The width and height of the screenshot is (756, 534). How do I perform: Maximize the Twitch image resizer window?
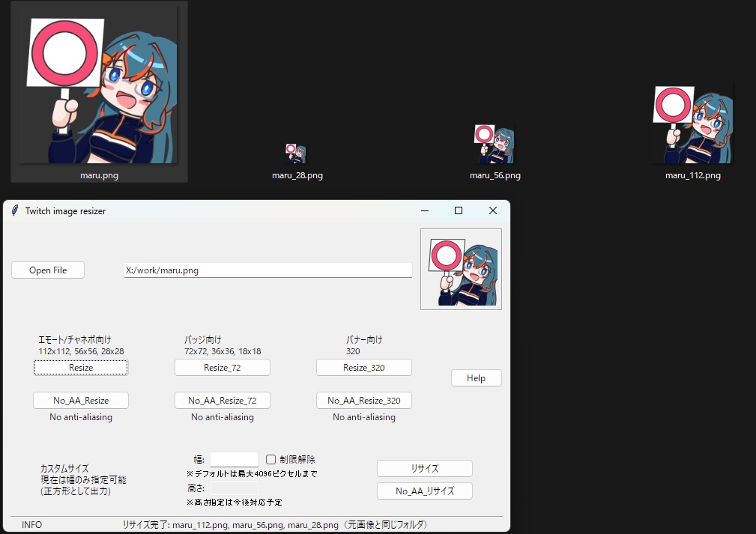pyautogui.click(x=459, y=210)
